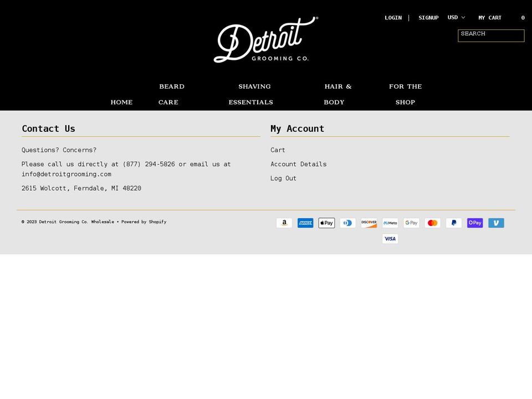
Task: Click the Questions? Concerns? text
Action: click(x=59, y=150)
